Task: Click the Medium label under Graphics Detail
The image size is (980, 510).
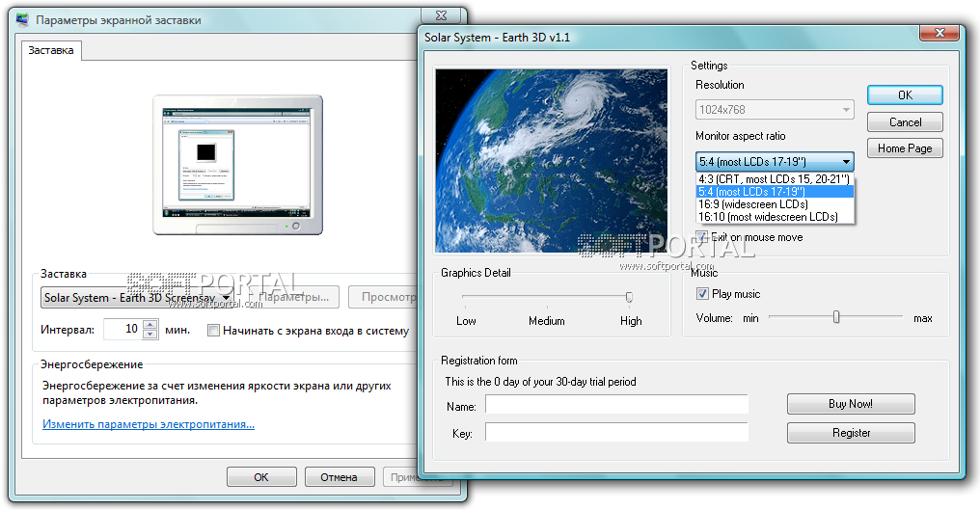Action: point(547,321)
